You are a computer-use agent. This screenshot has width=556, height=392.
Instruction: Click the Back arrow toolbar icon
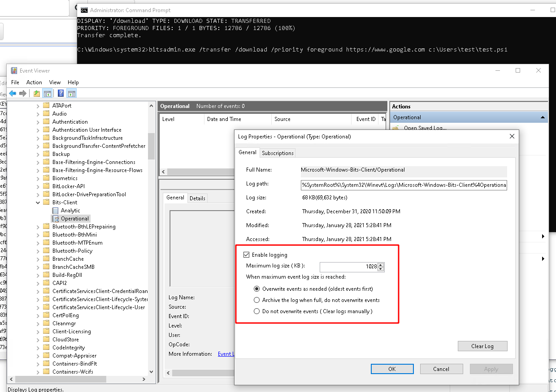(13, 93)
